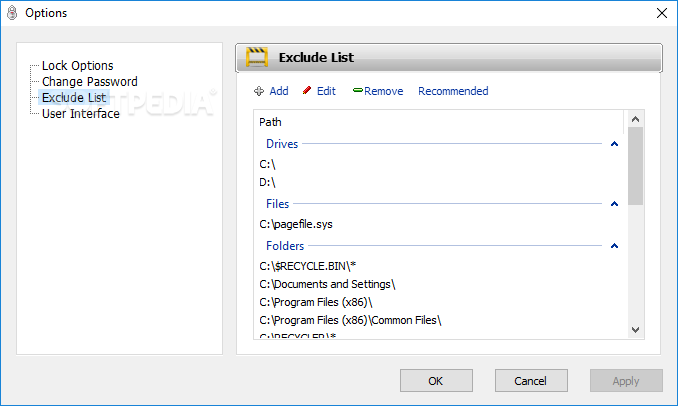Load the Recommended exclude entries
This screenshot has width=678, height=406.
pyautogui.click(x=453, y=91)
